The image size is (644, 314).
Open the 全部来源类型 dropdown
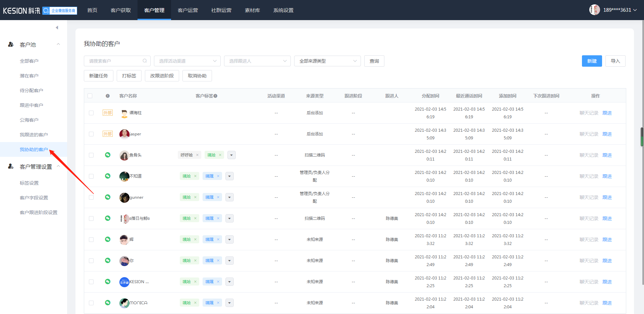[x=327, y=61]
